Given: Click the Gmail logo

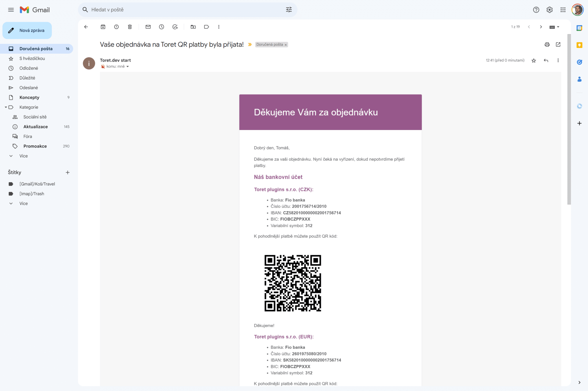Looking at the screenshot, I should 35,10.
